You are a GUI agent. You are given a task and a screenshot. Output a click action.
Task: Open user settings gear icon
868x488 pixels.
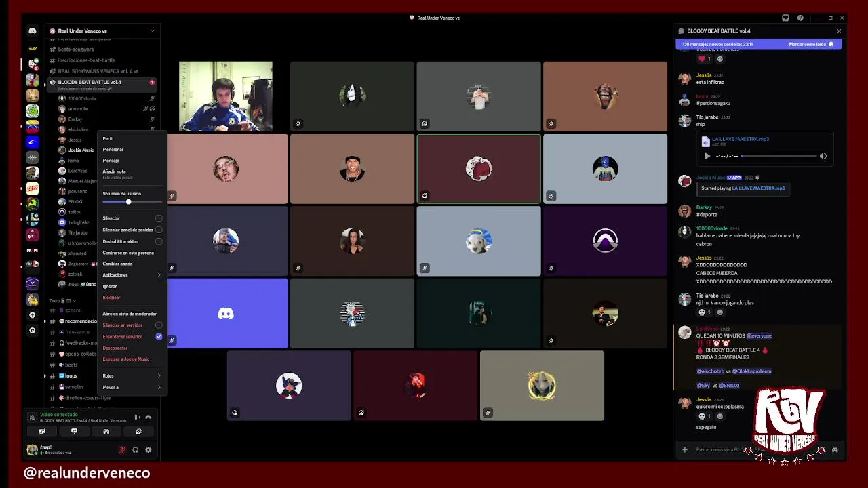(x=148, y=449)
